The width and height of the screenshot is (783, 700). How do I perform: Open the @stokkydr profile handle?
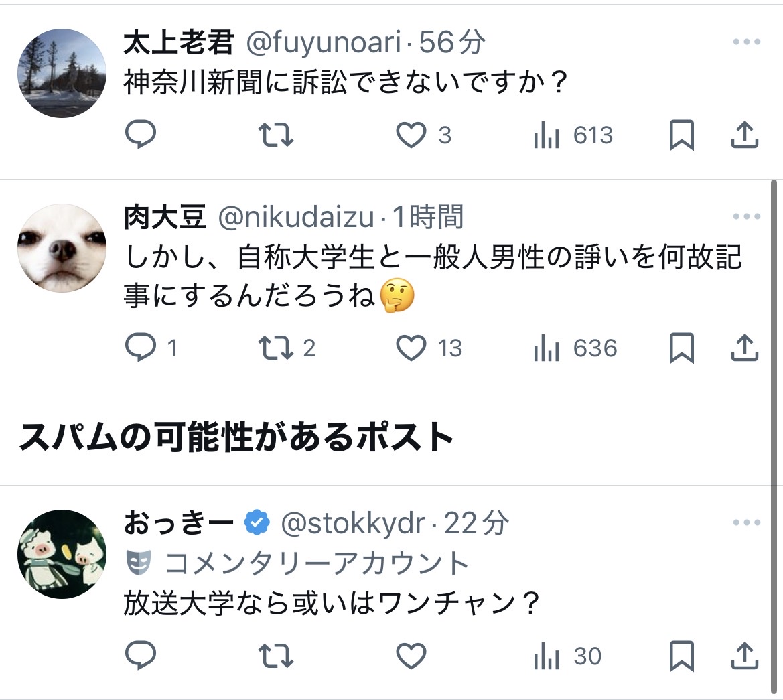[352, 524]
